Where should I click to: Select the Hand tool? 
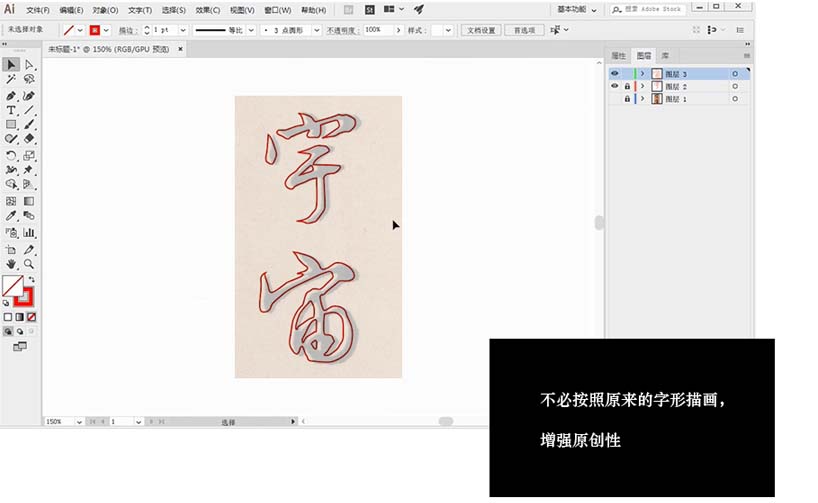[11, 264]
